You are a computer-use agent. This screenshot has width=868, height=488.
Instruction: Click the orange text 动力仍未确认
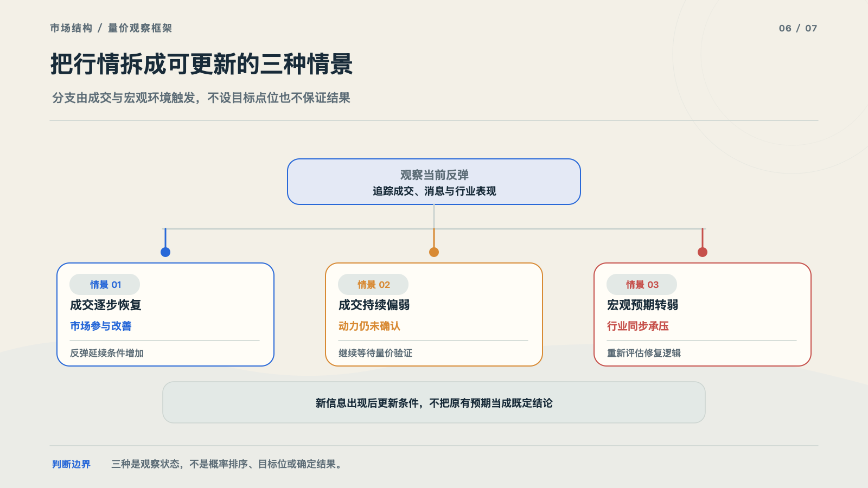(x=369, y=326)
